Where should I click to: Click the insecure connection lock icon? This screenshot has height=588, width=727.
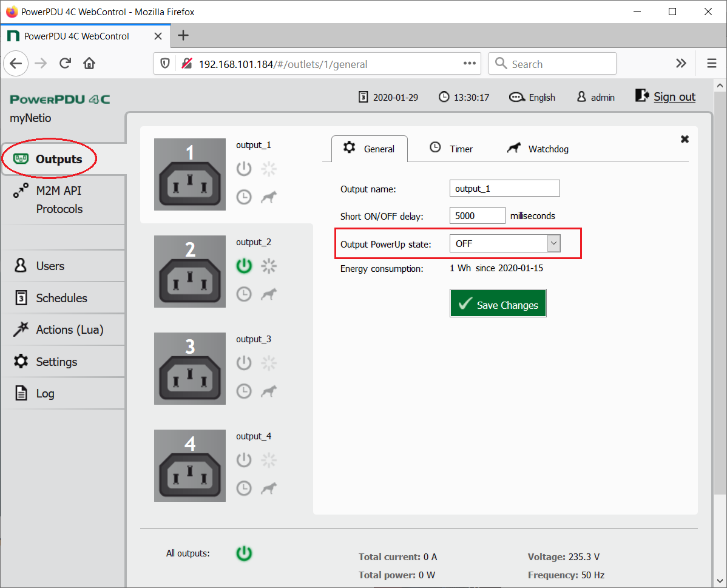tap(187, 64)
